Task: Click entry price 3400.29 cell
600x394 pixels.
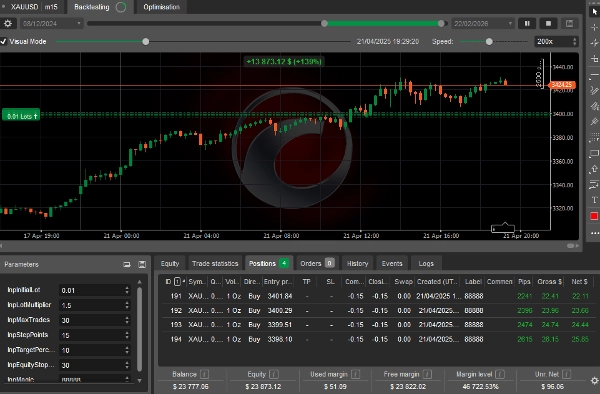Action: [x=280, y=310]
